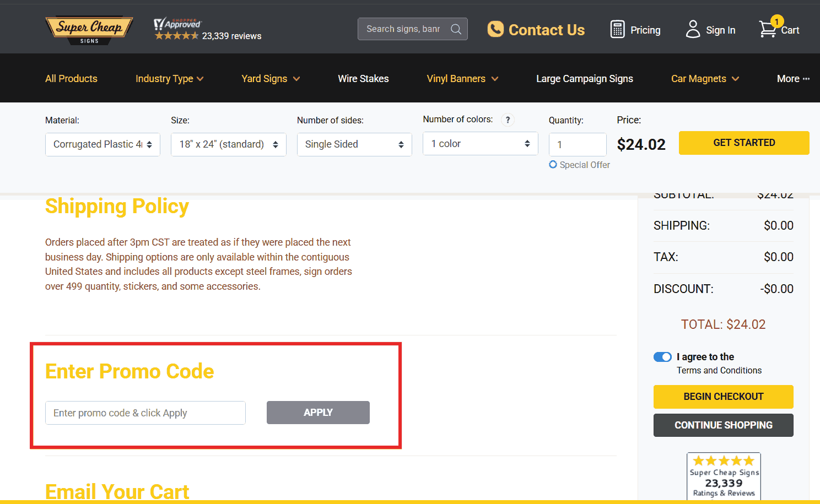Click the promo code input field

145,413
